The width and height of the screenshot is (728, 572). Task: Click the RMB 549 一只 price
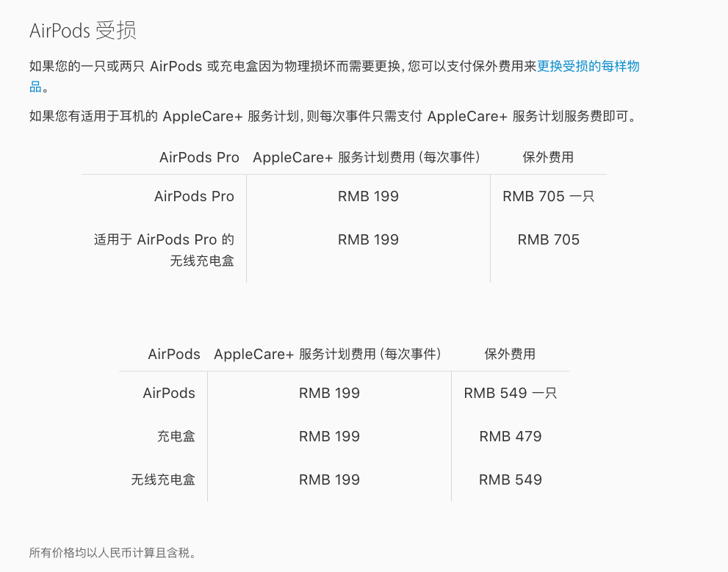[511, 393]
